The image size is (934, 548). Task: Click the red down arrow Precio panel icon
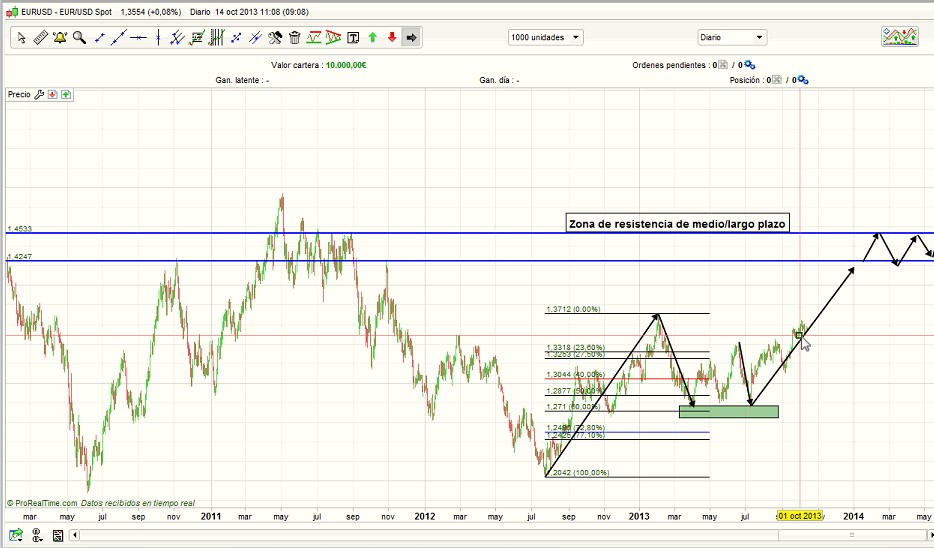pos(52,95)
